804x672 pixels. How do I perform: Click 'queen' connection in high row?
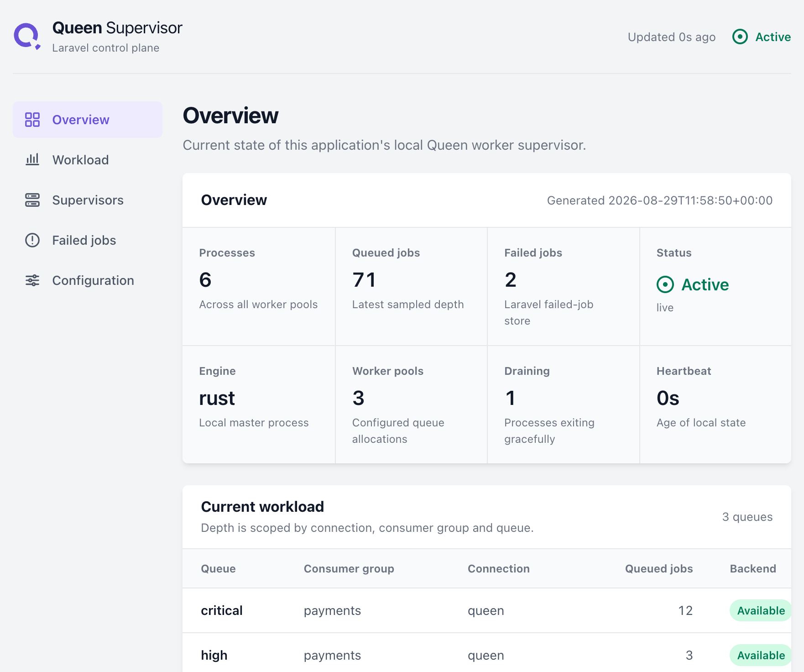pyautogui.click(x=486, y=656)
